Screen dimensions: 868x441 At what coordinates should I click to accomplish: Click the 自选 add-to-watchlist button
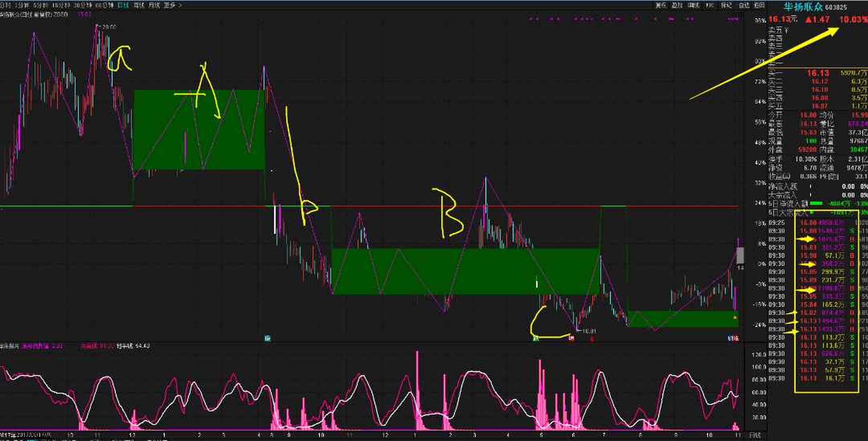click(x=744, y=6)
